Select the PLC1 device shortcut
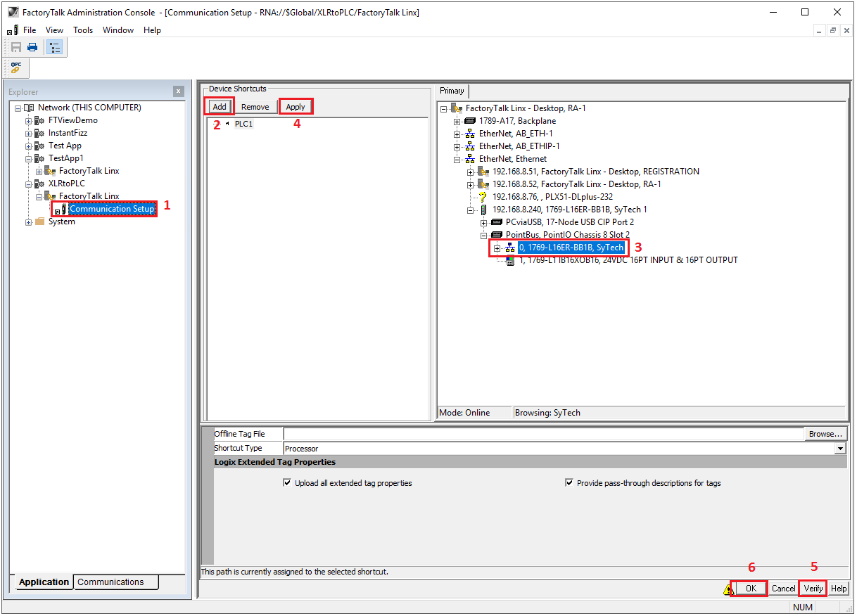This screenshot has height=616, width=857. pyautogui.click(x=243, y=124)
